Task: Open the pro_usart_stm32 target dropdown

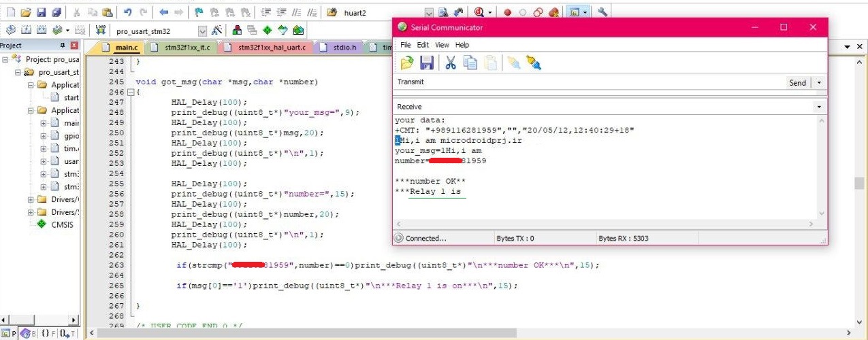Action: [202, 31]
